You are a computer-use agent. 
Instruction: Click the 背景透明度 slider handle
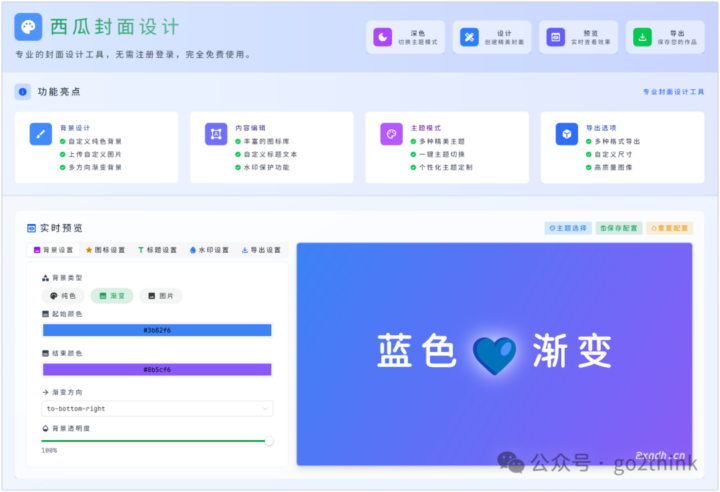(269, 441)
